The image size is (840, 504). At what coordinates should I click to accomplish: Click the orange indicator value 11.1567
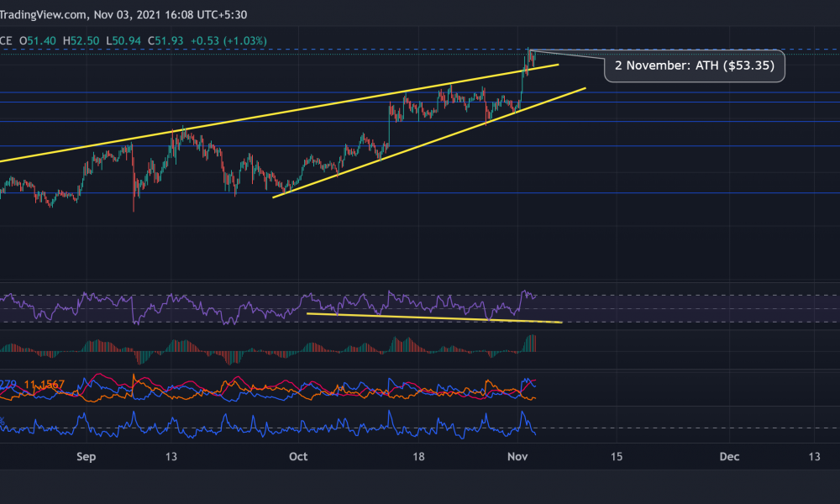44,385
